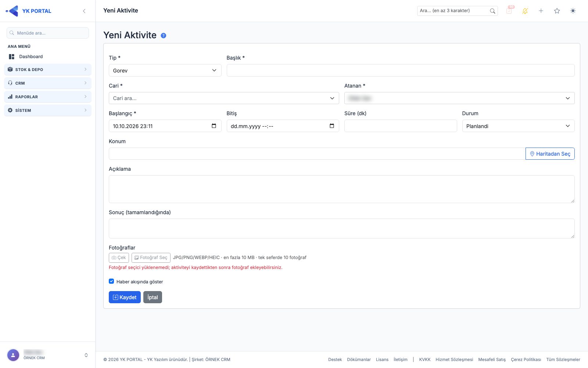Expand the SİSTEM menu

pyautogui.click(x=48, y=110)
